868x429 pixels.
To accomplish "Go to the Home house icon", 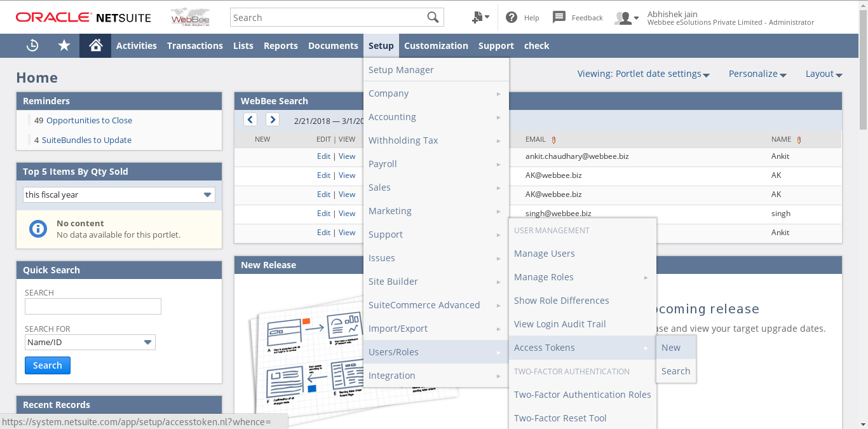I will click(95, 45).
